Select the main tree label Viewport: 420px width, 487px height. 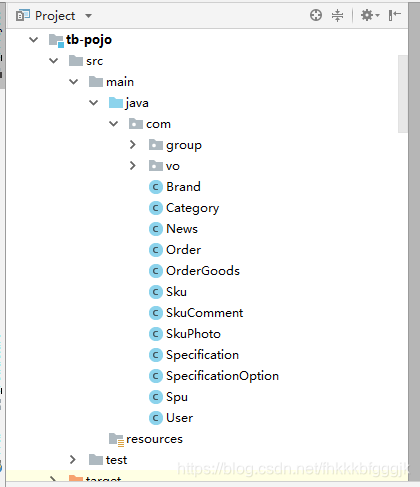tap(120, 82)
